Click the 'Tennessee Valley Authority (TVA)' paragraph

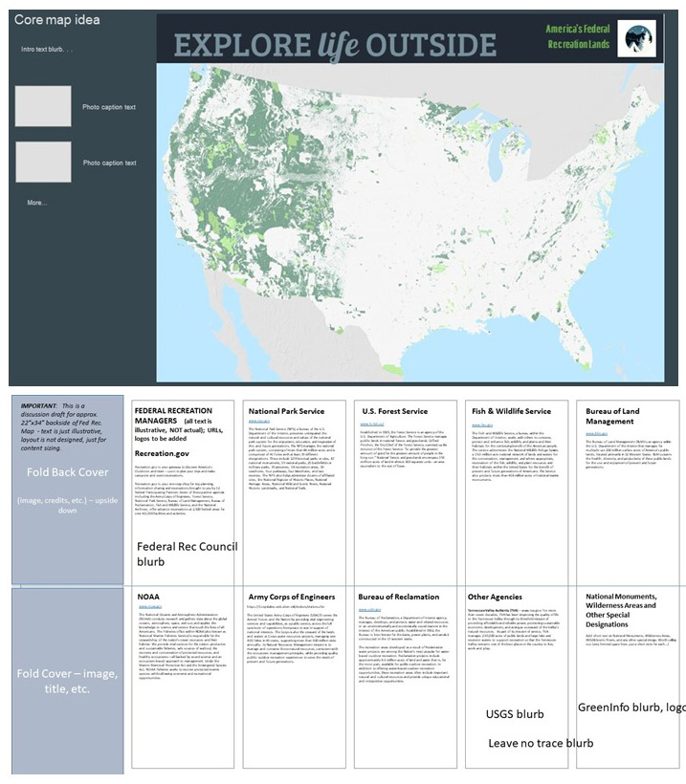coord(513,630)
